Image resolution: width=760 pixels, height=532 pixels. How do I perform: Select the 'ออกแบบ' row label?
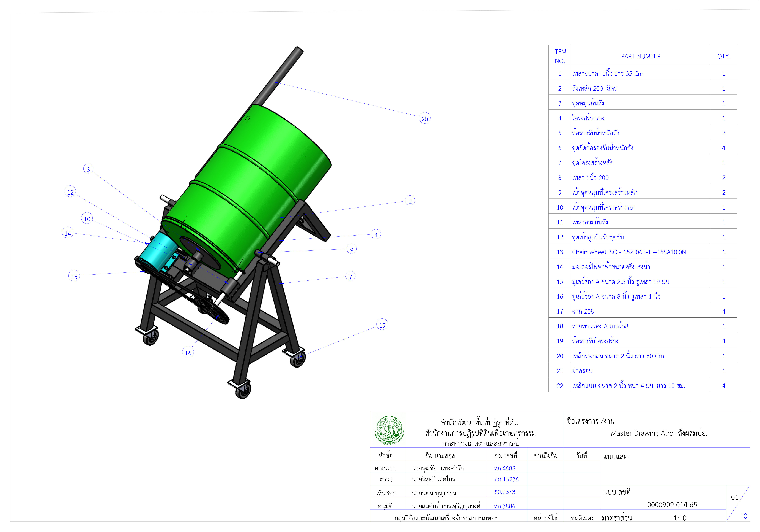[386, 468]
